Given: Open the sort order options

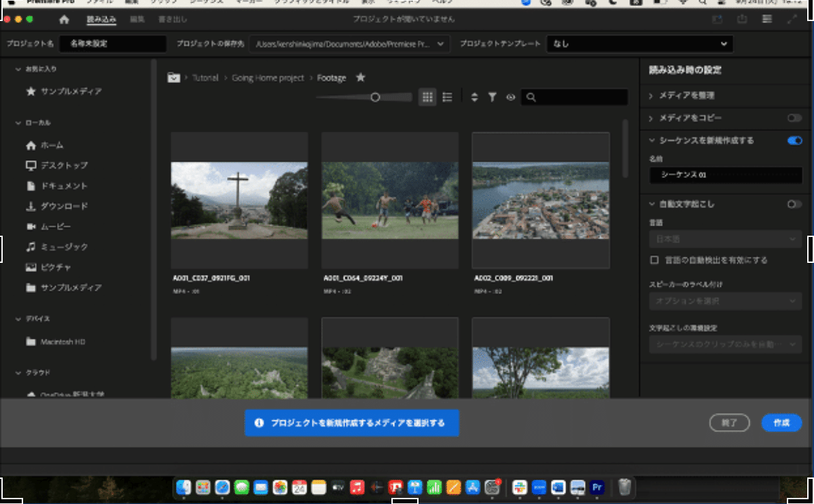Looking at the screenshot, I should (x=474, y=97).
